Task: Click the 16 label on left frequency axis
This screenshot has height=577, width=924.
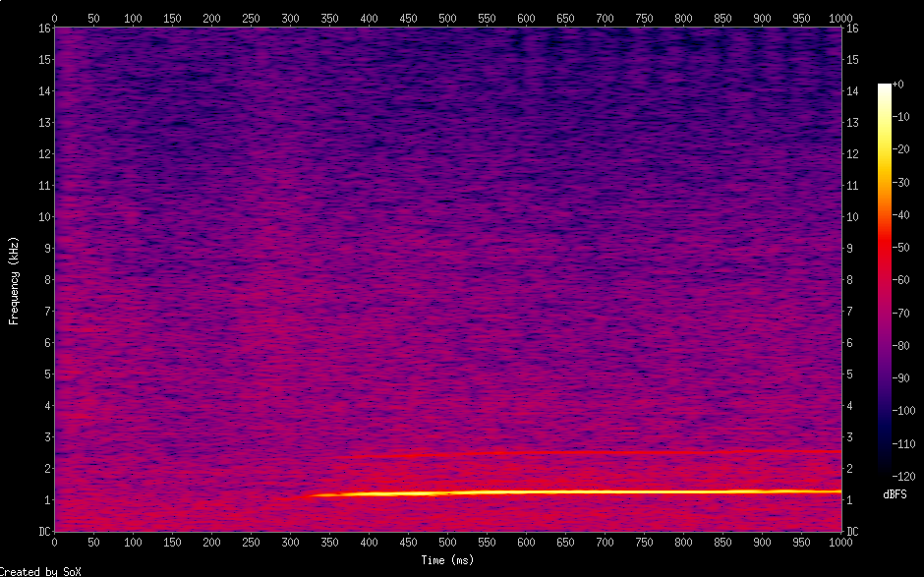Action: pyautogui.click(x=43, y=29)
